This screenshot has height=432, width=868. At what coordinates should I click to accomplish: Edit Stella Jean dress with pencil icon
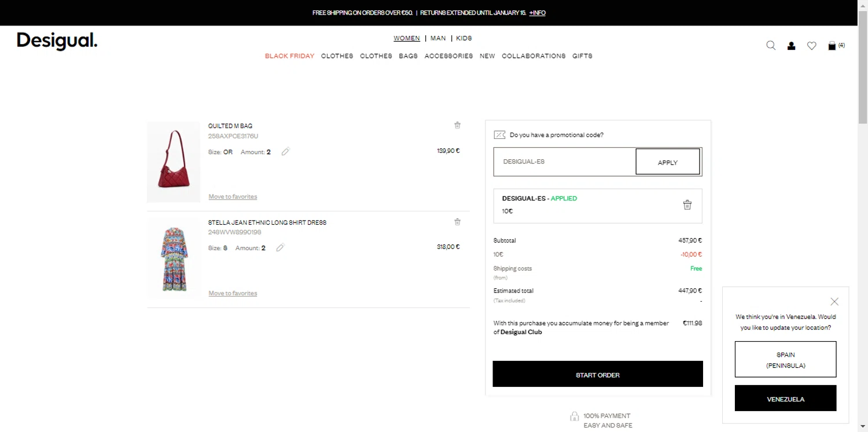[x=280, y=248]
